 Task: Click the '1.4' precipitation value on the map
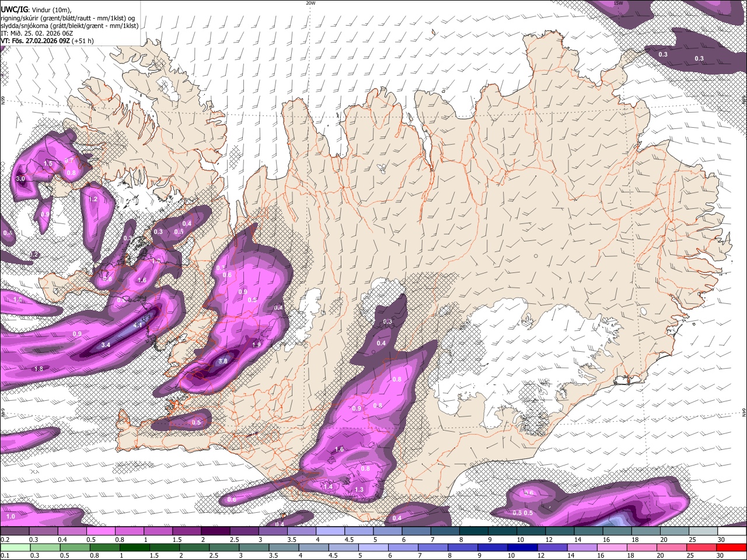point(328,487)
